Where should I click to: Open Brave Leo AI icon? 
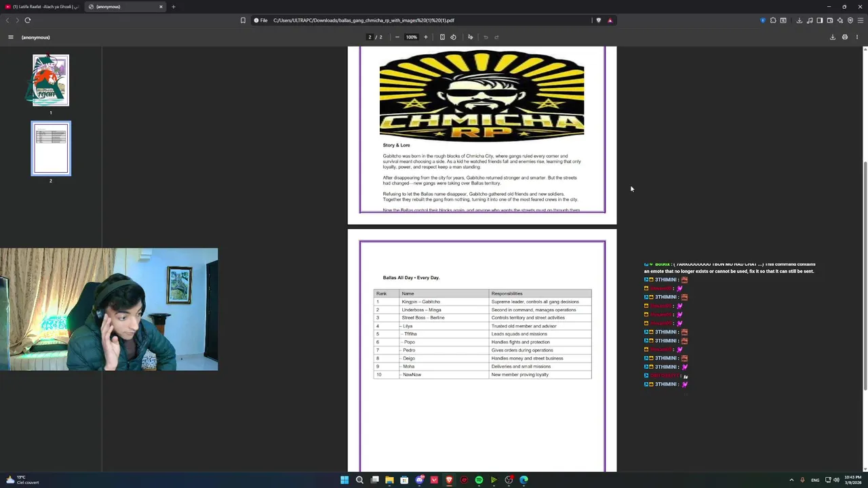(x=840, y=20)
